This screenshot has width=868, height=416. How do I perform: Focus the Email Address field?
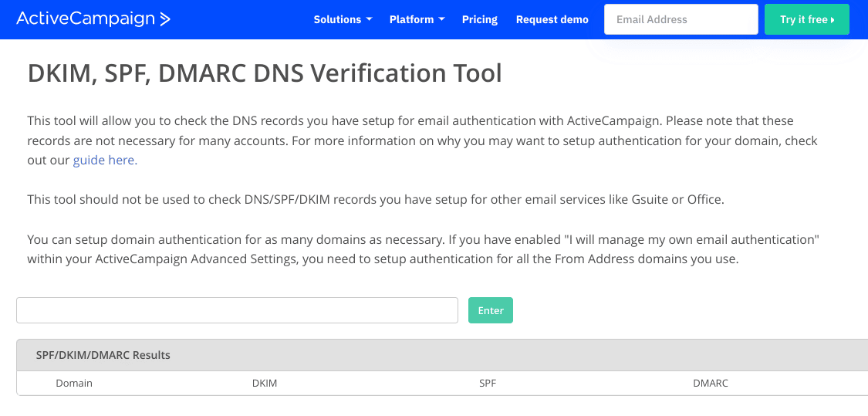coord(681,19)
